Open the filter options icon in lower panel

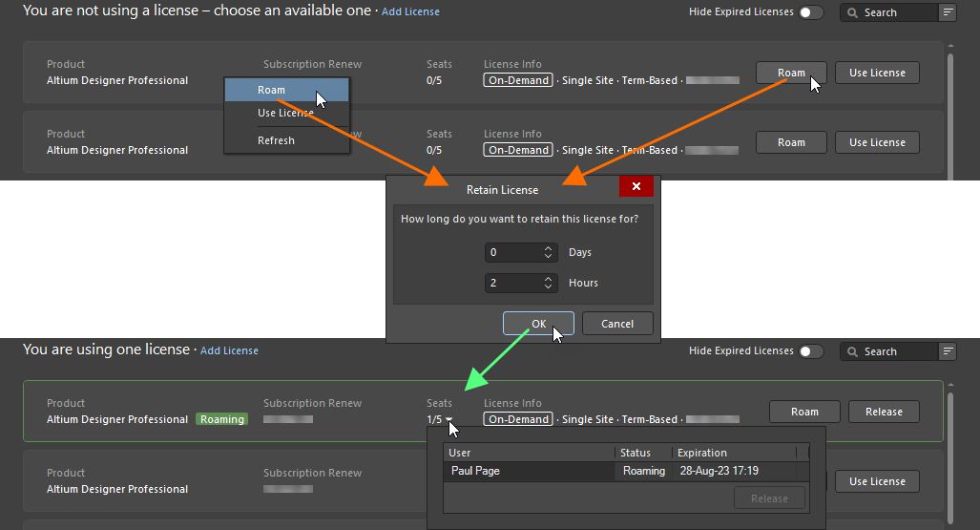pos(949,351)
